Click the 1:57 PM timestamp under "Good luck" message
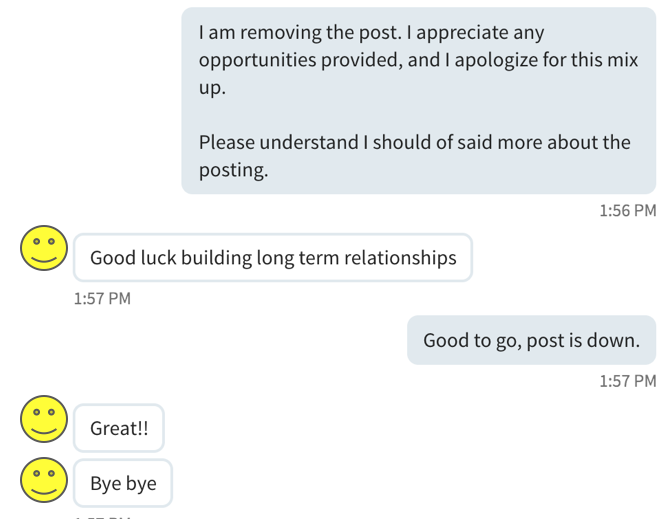 (103, 298)
